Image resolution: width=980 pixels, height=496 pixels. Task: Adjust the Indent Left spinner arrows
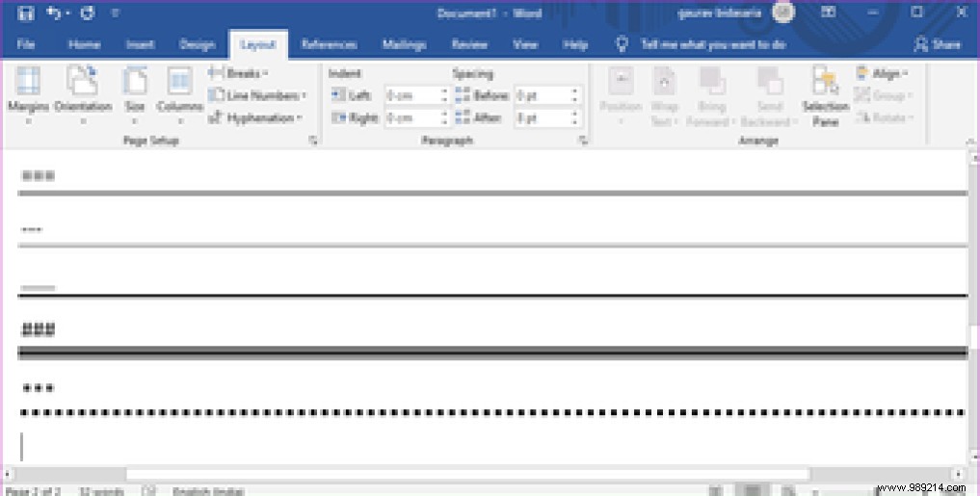pos(444,95)
